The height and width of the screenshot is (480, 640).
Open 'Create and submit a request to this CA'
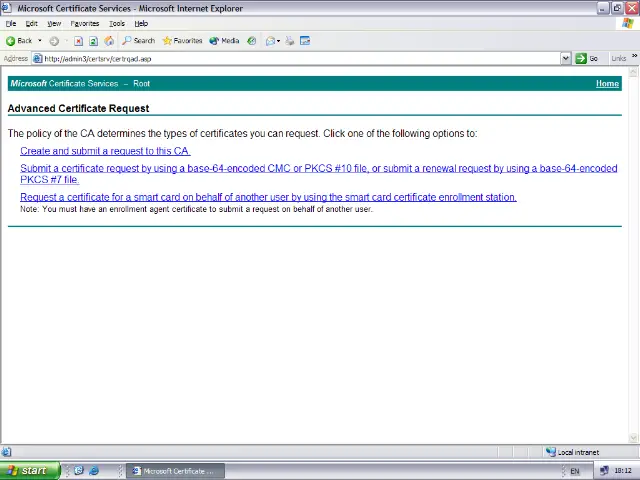[x=105, y=151]
